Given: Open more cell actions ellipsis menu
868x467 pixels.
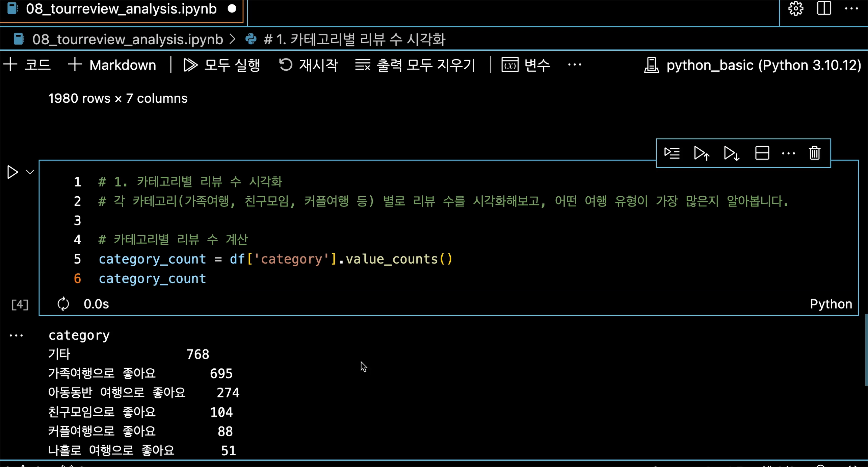Looking at the screenshot, I should point(788,153).
